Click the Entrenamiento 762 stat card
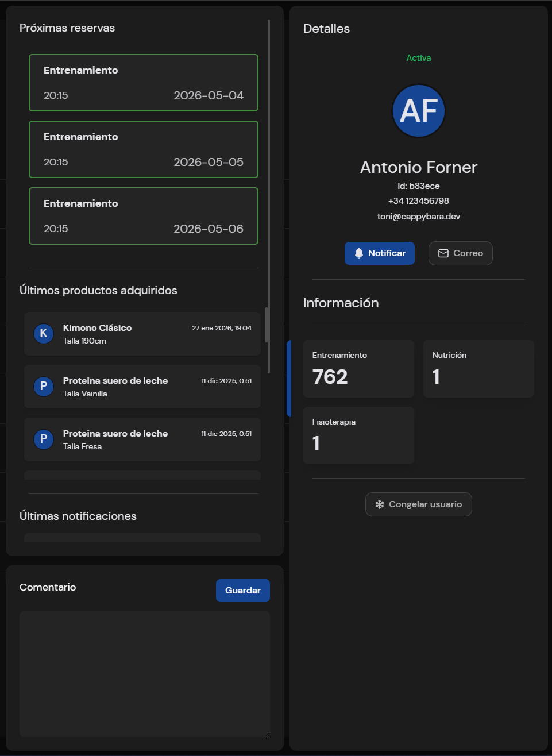The height and width of the screenshot is (756, 552). [x=358, y=369]
